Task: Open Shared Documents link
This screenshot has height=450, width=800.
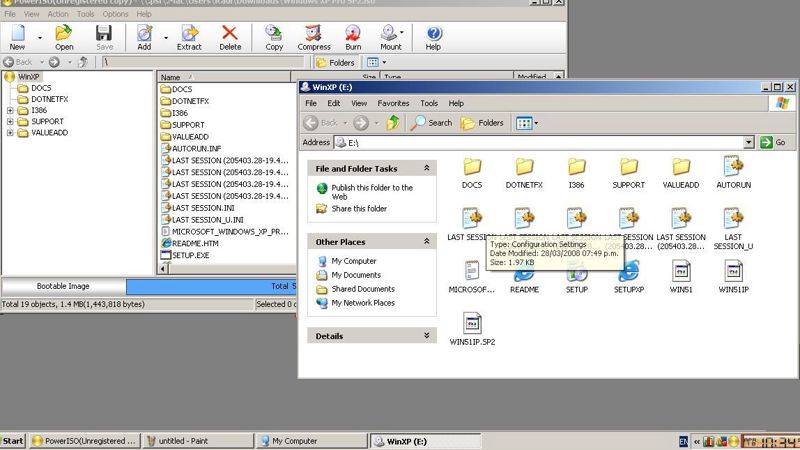Action: 363,289
